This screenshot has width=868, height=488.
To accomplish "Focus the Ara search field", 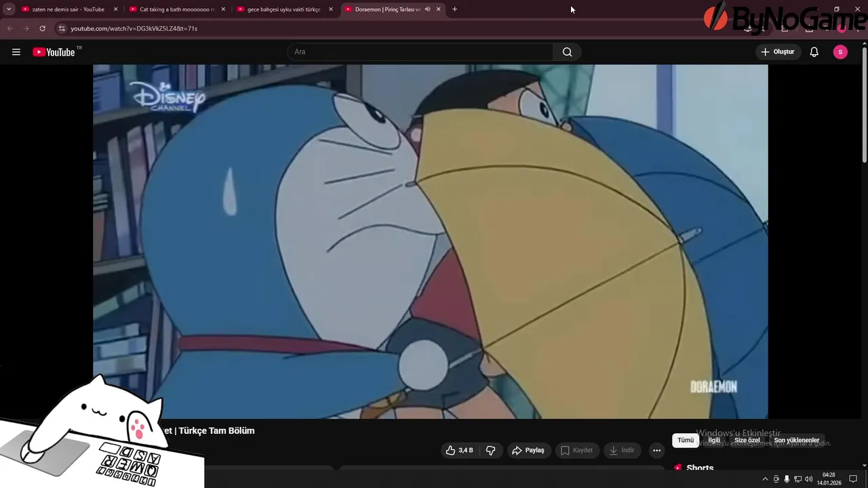I will 420,52.
